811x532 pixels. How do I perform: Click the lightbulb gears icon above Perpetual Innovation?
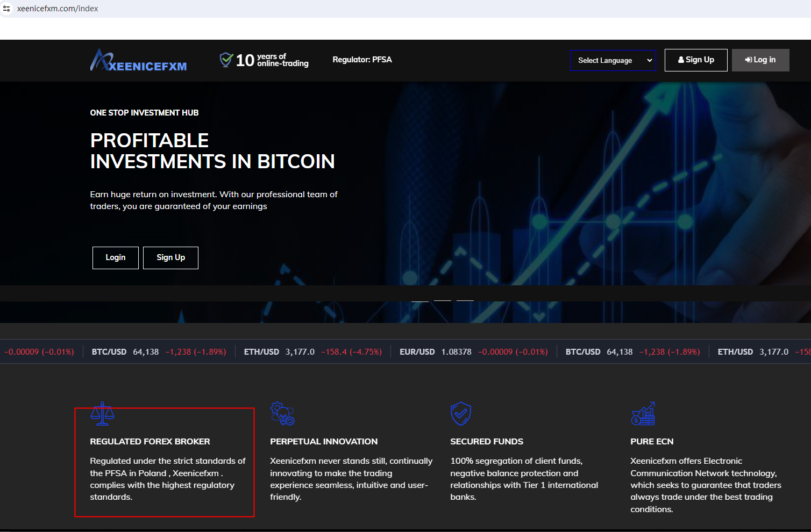282,413
